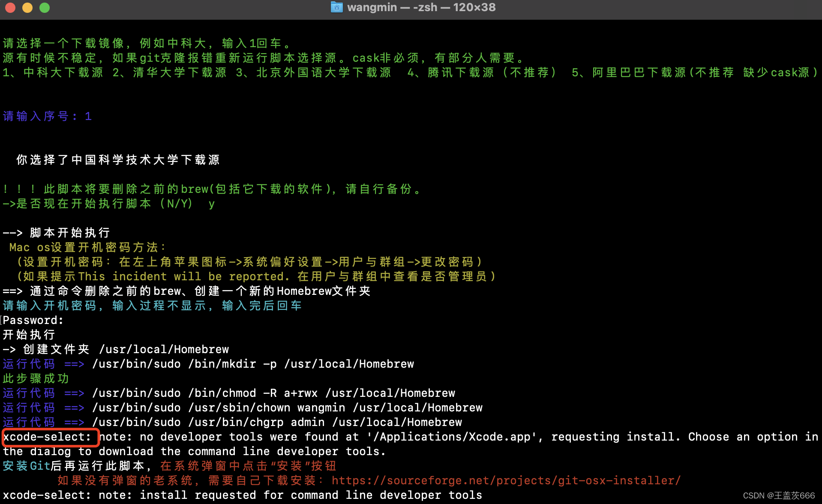Viewport: 822px width, 504px height.
Task: Click the line containing "This incident will be reported"
Action: [256, 276]
